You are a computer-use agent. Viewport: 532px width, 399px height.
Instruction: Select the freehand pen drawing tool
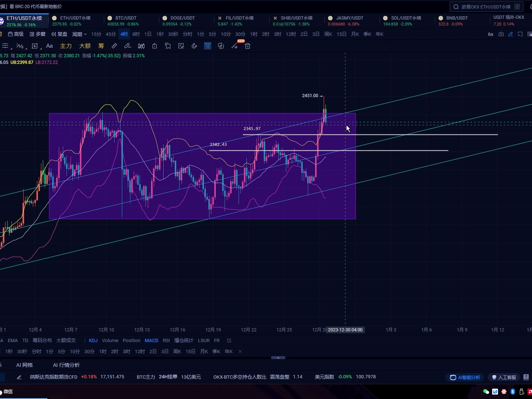point(127,46)
